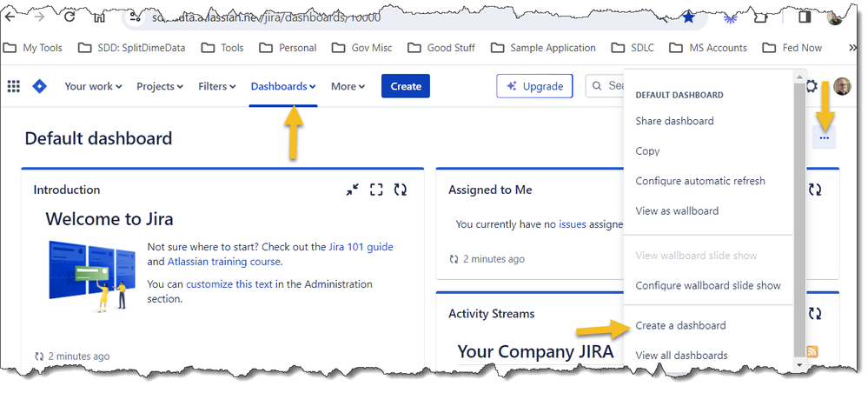Click the Welcome to Jira heading
868x393 pixels.
pos(109,219)
